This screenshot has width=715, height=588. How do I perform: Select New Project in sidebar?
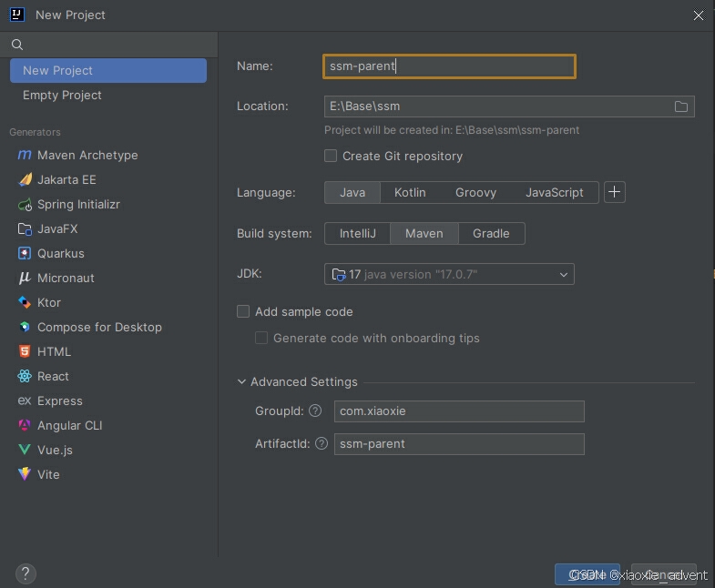pos(108,71)
